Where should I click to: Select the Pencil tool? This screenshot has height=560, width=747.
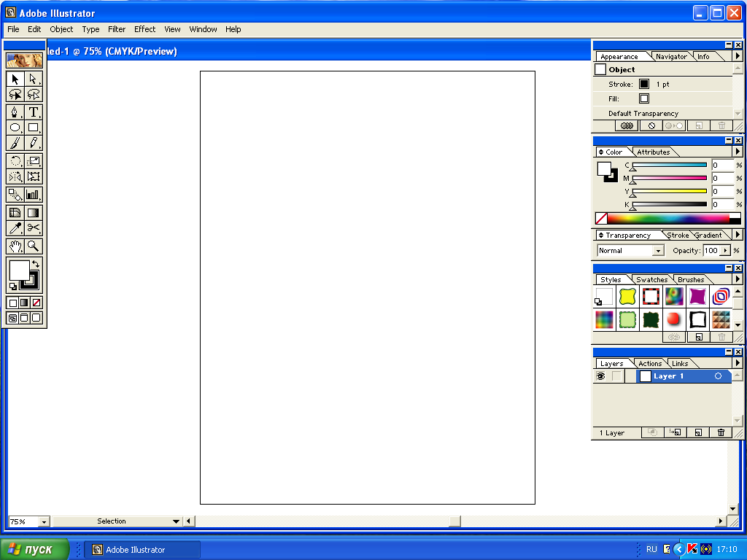34,143
